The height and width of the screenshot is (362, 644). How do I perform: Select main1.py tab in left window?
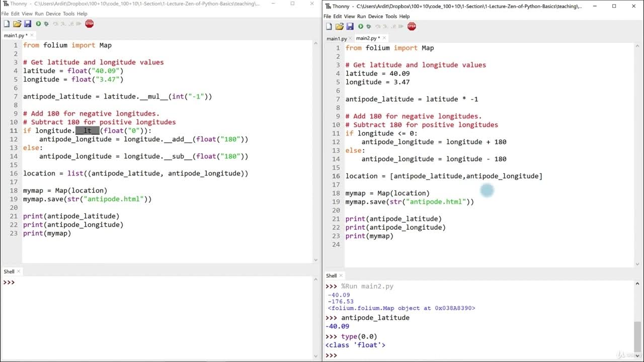tap(15, 35)
